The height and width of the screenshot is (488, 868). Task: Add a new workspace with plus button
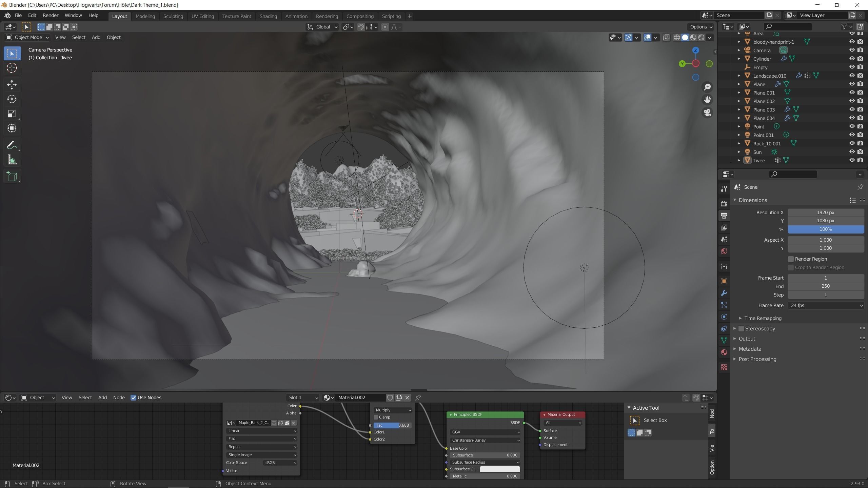409,16
